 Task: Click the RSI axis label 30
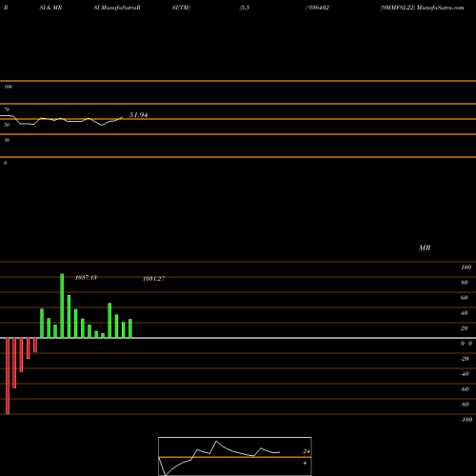7,140
